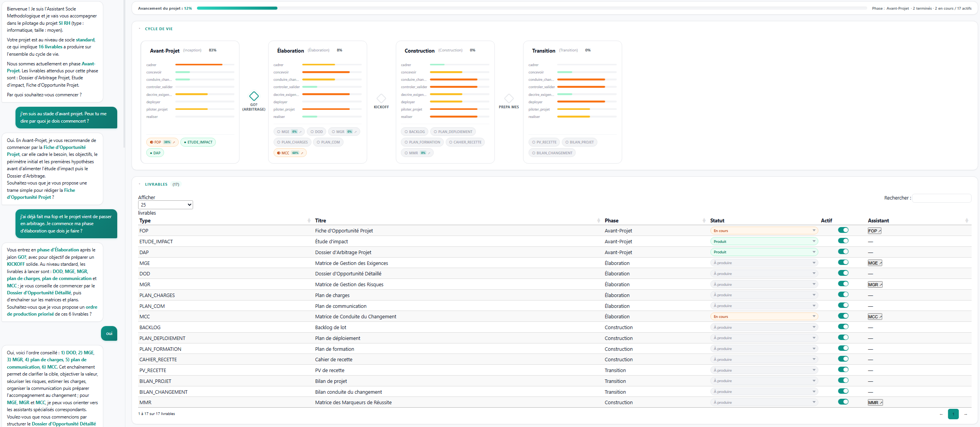
Task: Click page 1 pagination button
Action: (x=953, y=414)
